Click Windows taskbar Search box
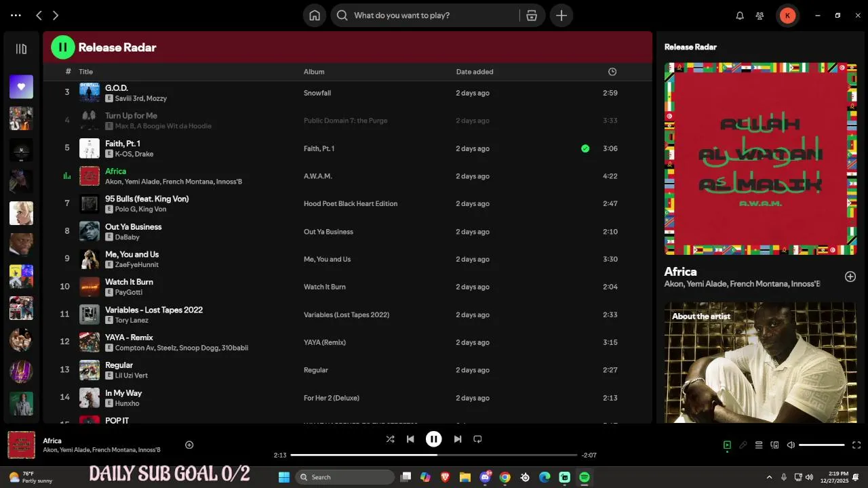 345,477
